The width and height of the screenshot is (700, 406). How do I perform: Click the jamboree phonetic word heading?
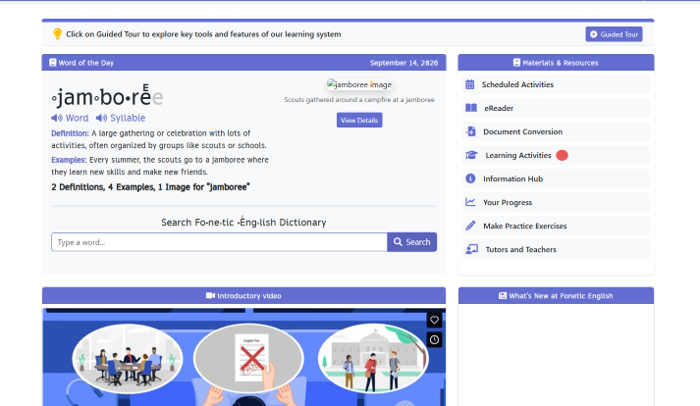pos(107,96)
